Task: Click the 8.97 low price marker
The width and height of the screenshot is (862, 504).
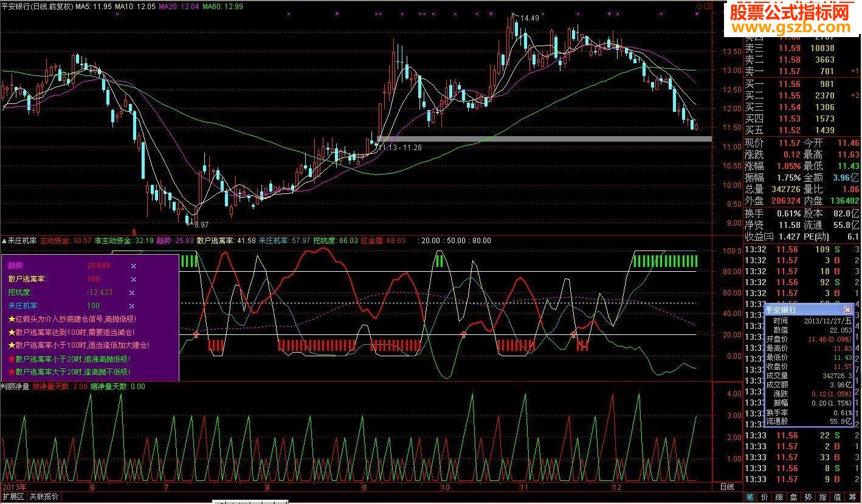Action: coord(200,225)
